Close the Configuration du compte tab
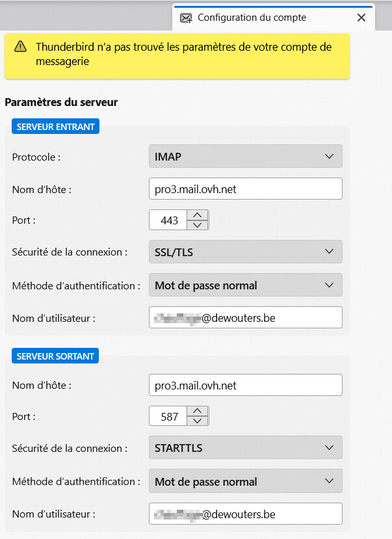This screenshot has width=392, height=539. point(361,18)
